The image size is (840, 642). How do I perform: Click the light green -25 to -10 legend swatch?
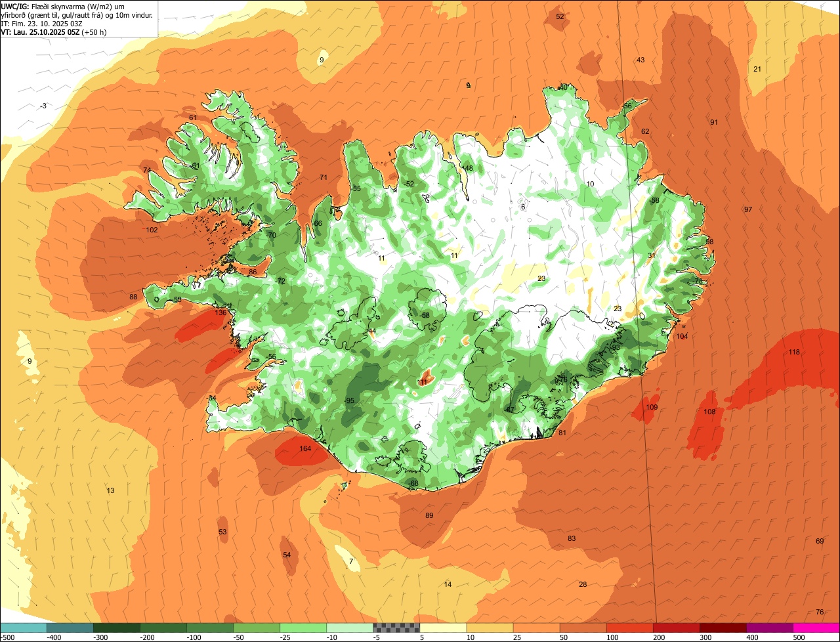click(303, 628)
